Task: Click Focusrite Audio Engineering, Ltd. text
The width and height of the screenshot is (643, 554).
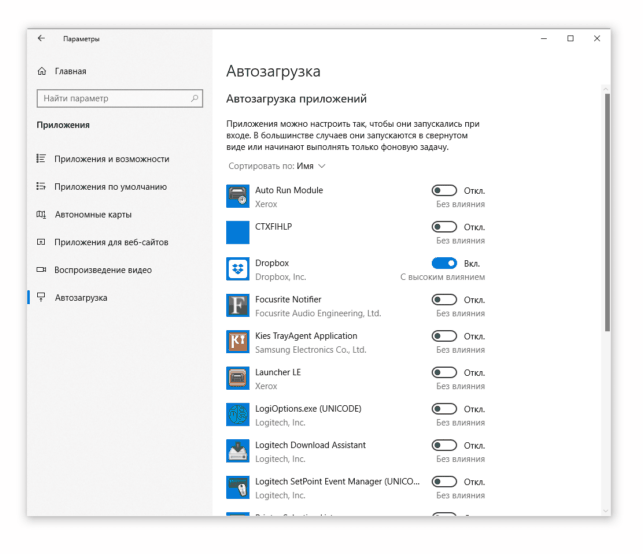Action: click(318, 313)
